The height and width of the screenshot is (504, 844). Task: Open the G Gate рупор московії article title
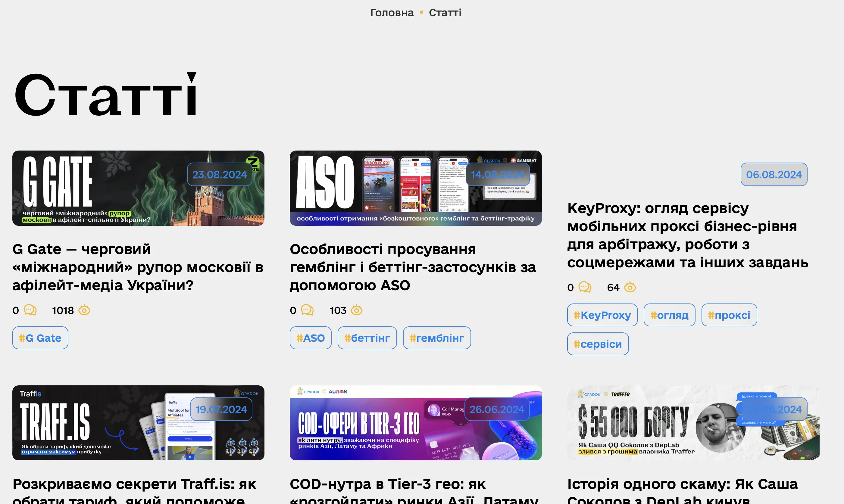tap(138, 267)
